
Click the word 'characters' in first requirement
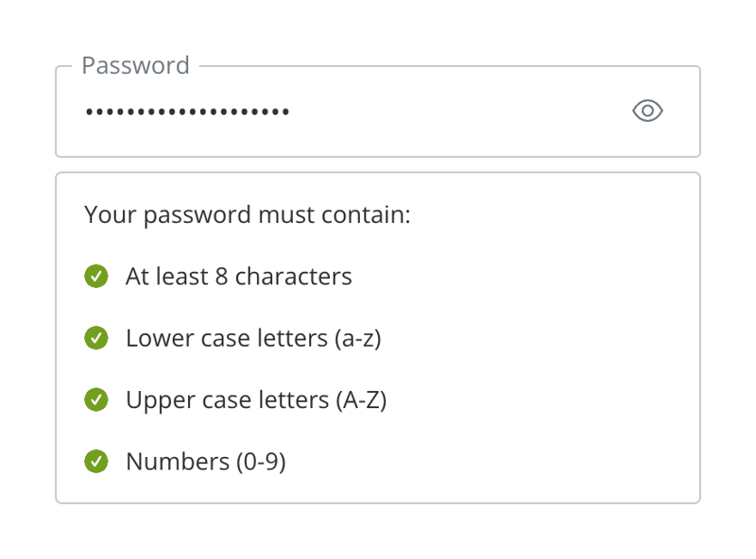tap(293, 277)
